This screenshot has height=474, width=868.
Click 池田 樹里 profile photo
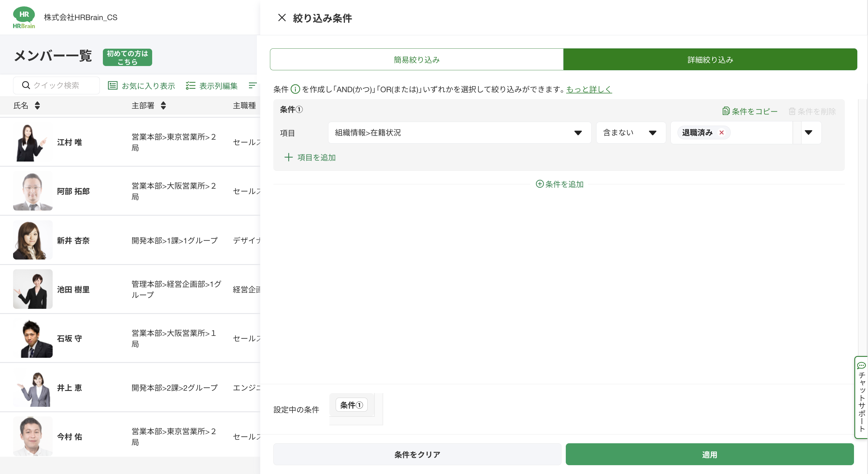point(33,289)
